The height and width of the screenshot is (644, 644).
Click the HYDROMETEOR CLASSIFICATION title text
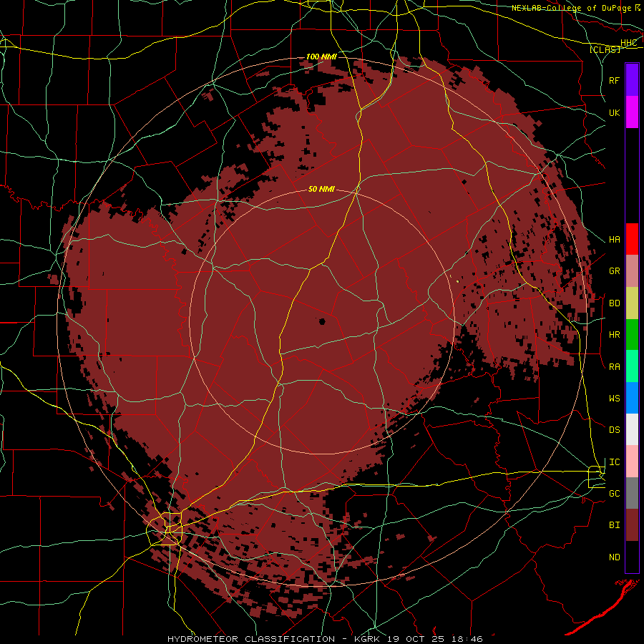[251, 639]
